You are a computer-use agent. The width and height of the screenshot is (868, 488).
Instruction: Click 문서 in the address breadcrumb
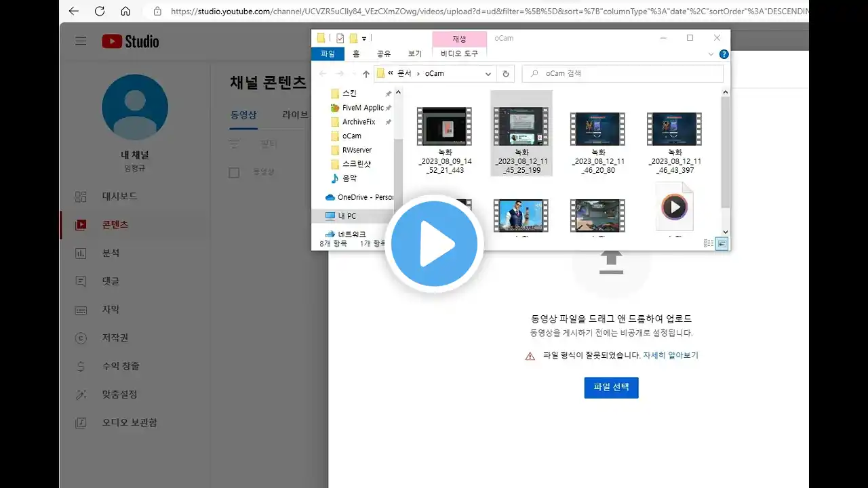pyautogui.click(x=404, y=73)
